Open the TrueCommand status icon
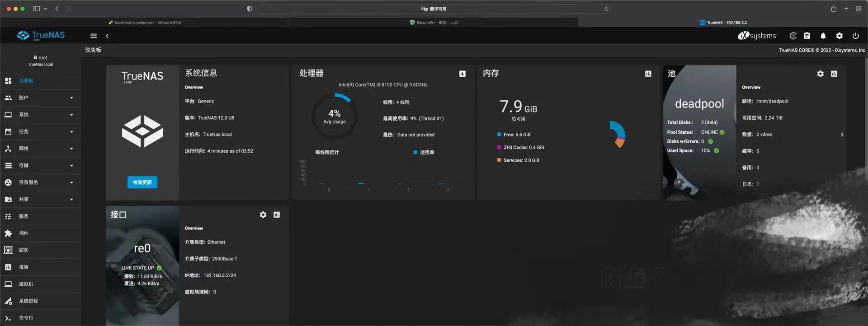868x326 pixels. 793,36
